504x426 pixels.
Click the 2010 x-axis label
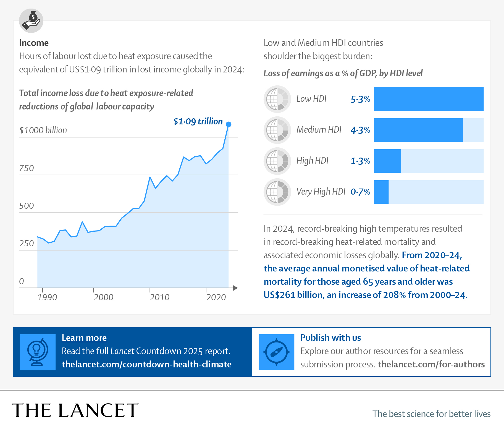(x=159, y=297)
